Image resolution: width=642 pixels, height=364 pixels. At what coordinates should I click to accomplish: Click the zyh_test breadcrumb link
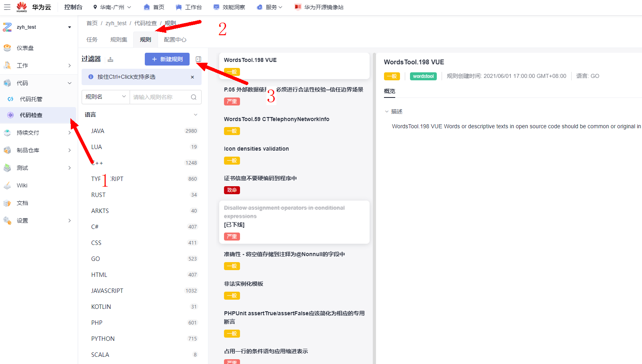[116, 23]
